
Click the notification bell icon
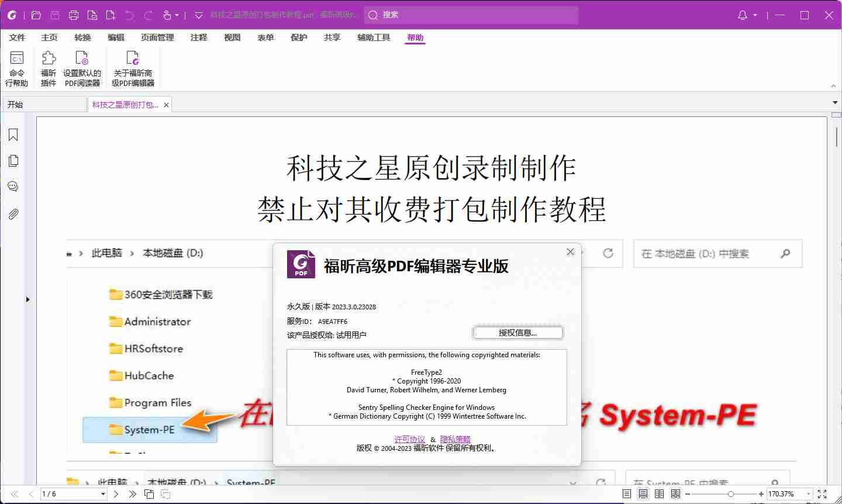[x=743, y=15]
